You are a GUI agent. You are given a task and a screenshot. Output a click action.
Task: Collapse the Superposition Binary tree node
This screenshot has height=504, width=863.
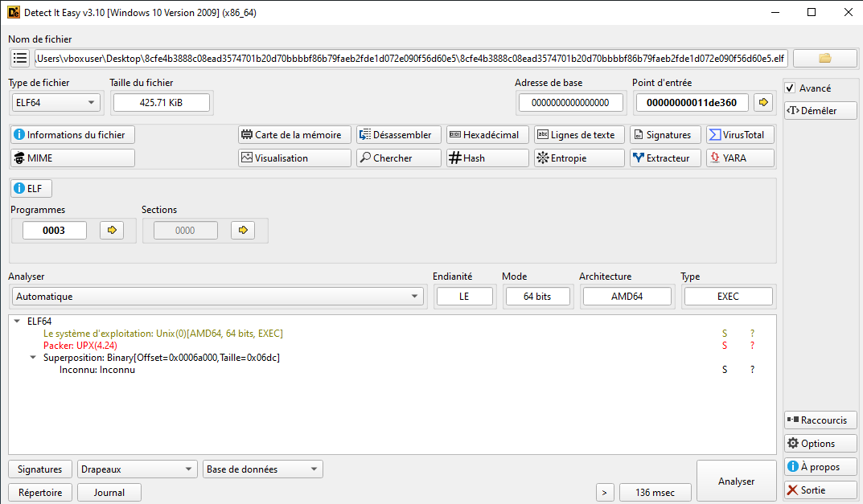point(33,357)
